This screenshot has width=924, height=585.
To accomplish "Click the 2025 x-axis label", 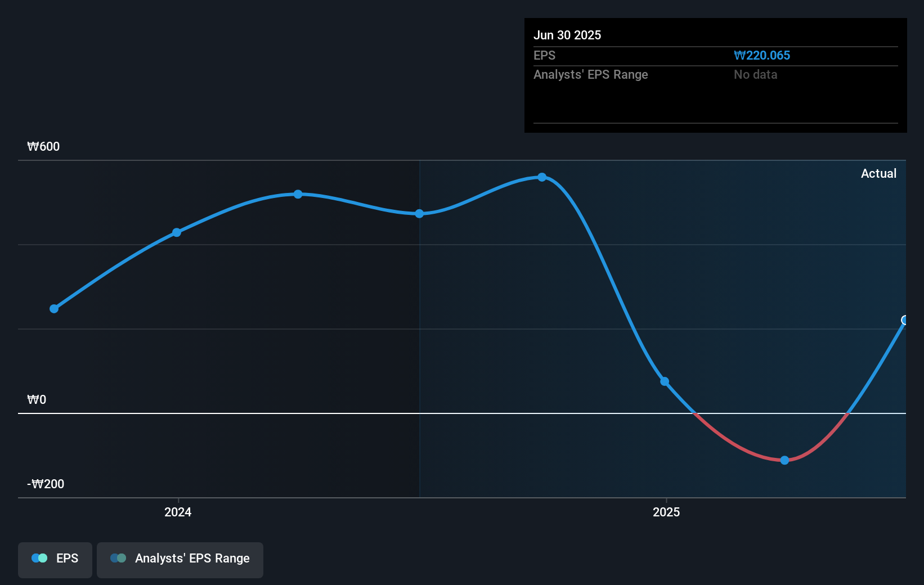I will point(666,512).
